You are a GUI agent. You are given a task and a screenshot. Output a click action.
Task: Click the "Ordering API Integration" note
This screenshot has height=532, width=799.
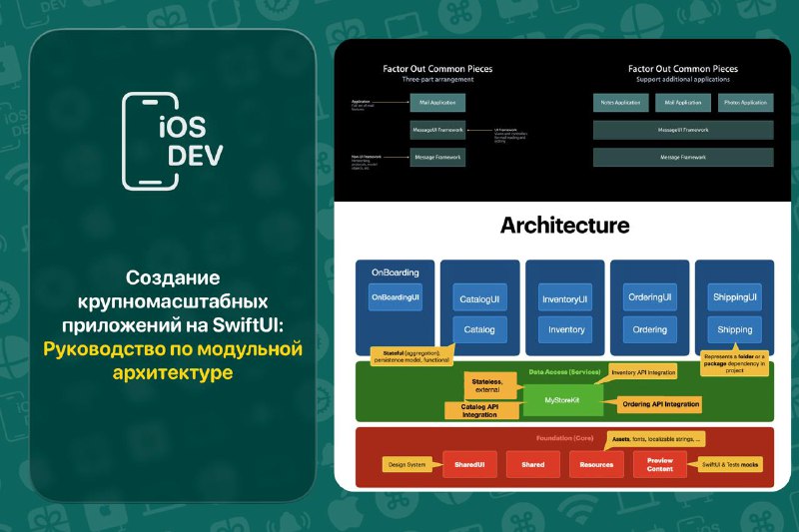point(660,404)
